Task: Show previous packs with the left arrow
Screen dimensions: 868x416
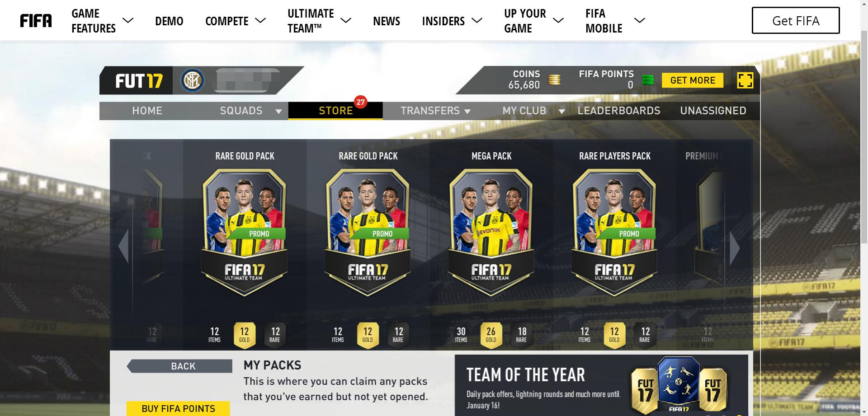Action: (x=123, y=246)
